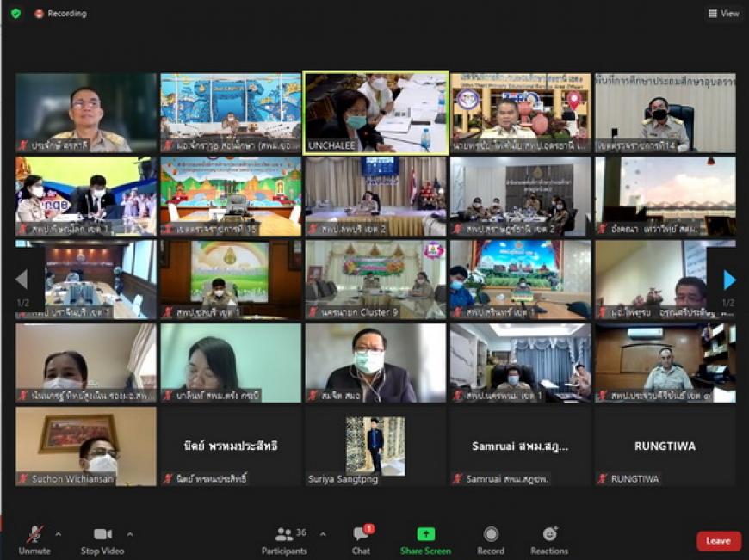Select UNCHALEE's highlighted video tile
This screenshot has width=749, height=560.
(x=375, y=112)
